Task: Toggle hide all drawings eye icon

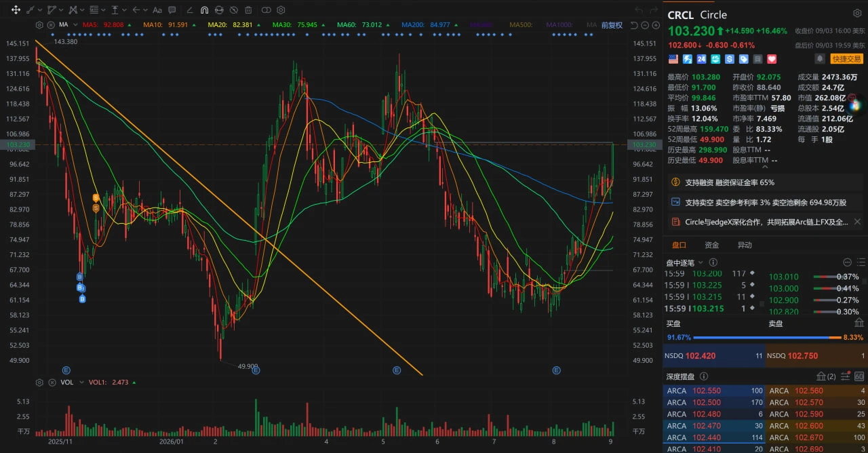Action: (x=233, y=10)
